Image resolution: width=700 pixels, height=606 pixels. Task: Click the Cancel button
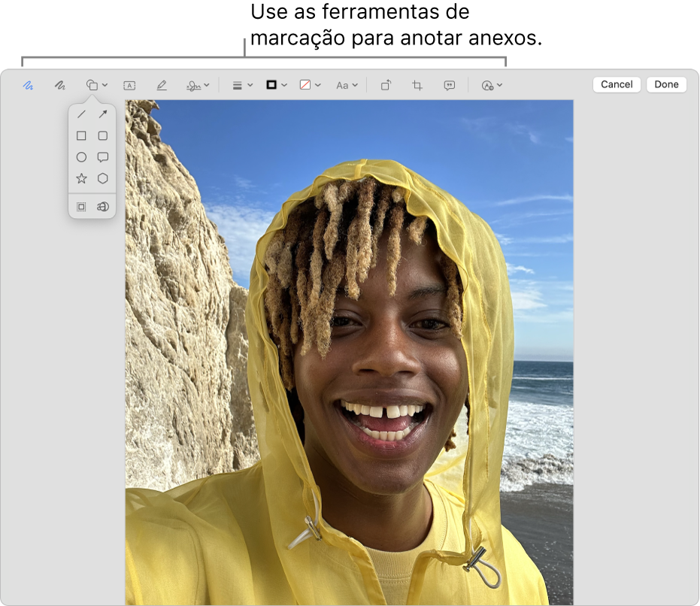point(617,84)
